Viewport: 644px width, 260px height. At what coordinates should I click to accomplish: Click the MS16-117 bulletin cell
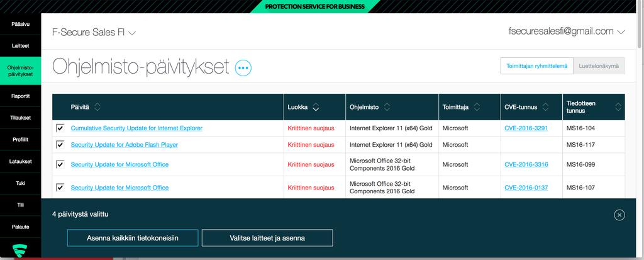594,145
